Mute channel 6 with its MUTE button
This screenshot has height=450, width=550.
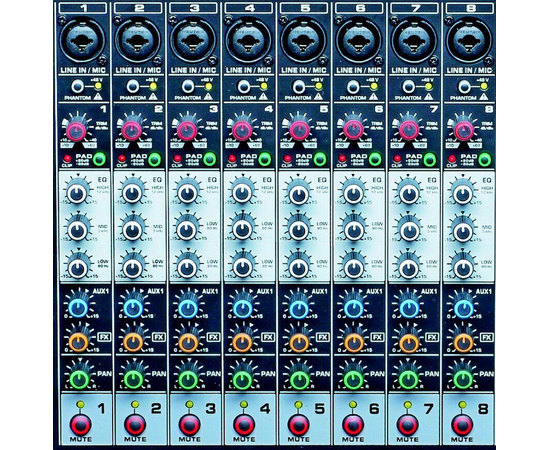(353, 425)
